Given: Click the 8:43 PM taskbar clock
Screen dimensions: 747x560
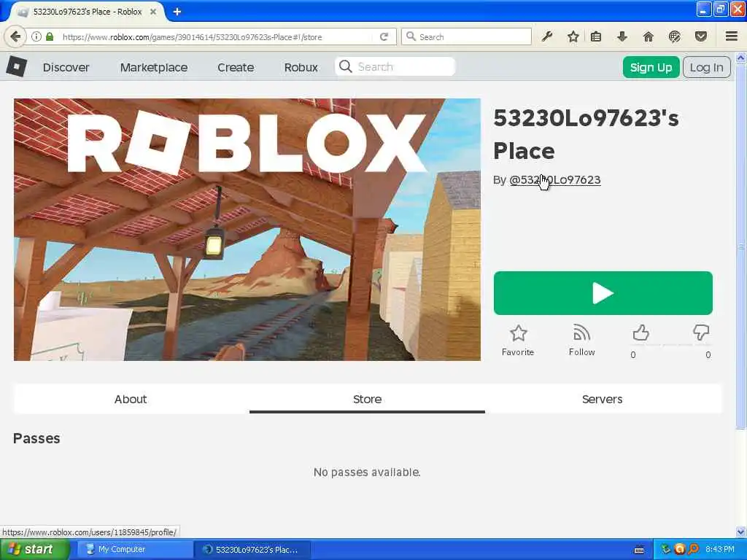Looking at the screenshot, I should point(720,549).
